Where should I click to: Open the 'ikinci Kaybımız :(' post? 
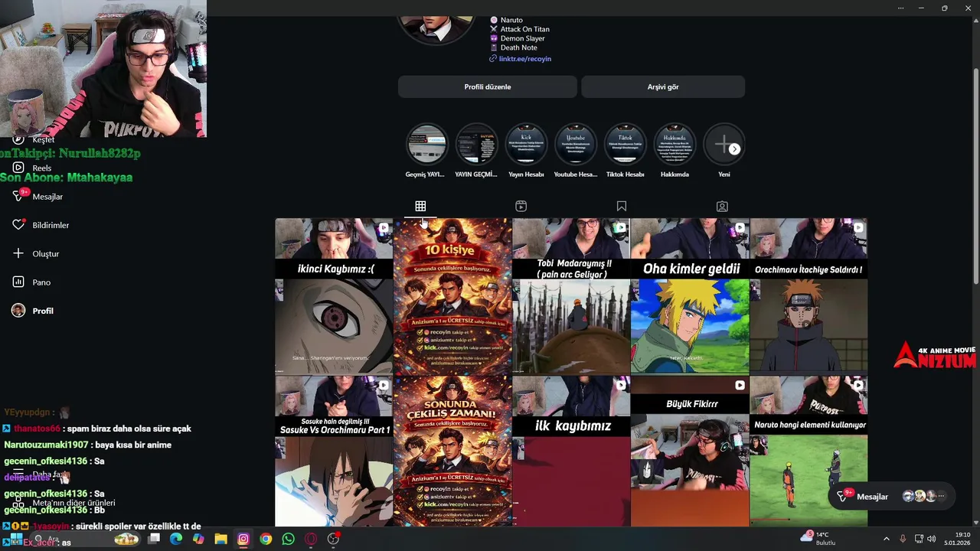[334, 295]
